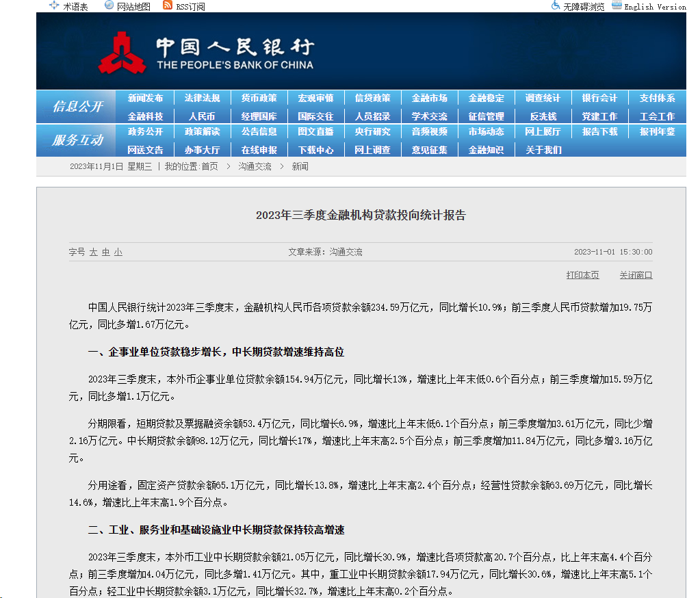Click the orange RSS feed icon

(168, 5)
